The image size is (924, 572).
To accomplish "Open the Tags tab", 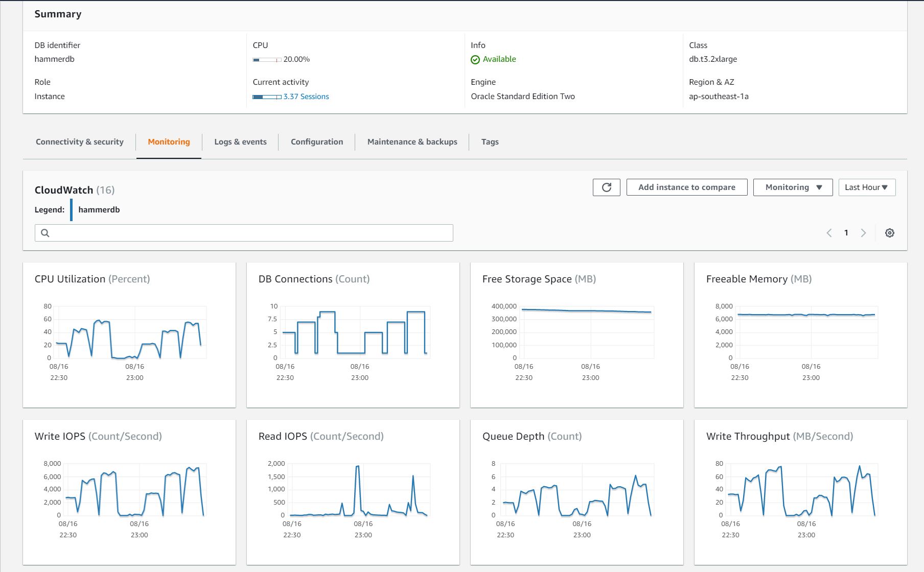I will pos(490,142).
